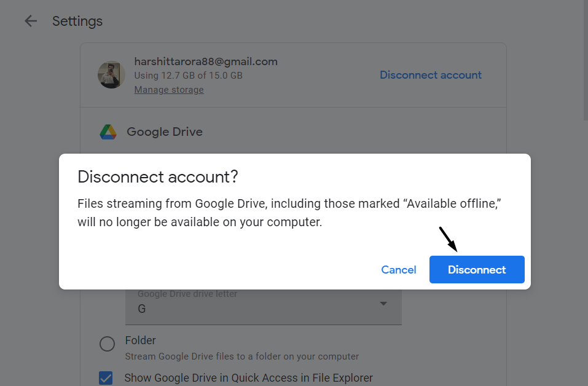Click the Folder option label text

tap(140, 341)
